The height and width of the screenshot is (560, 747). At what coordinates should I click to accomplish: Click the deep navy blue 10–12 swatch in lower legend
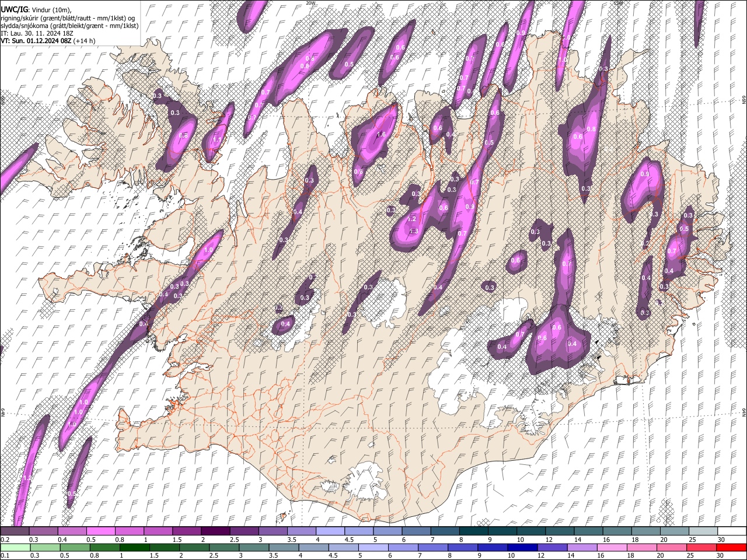(x=522, y=548)
